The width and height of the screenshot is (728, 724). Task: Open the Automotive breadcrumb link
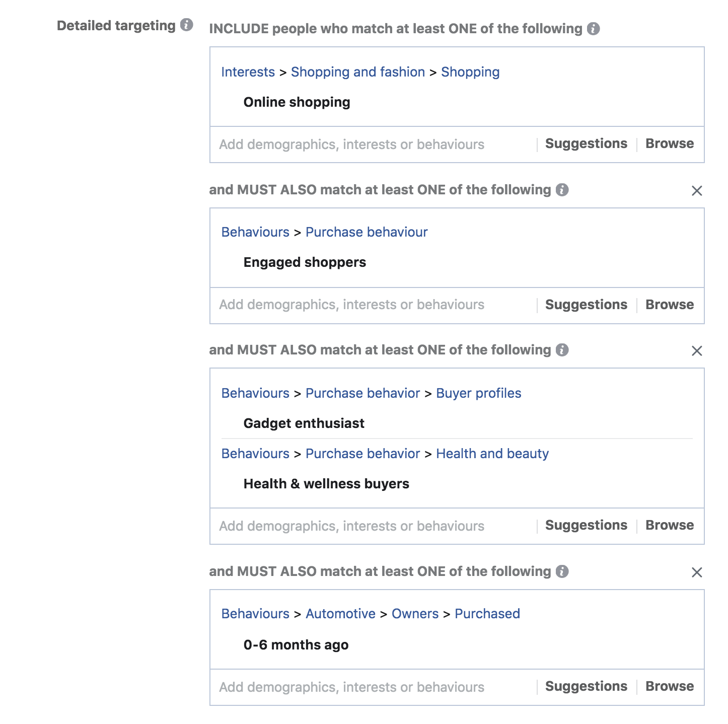coord(340,614)
